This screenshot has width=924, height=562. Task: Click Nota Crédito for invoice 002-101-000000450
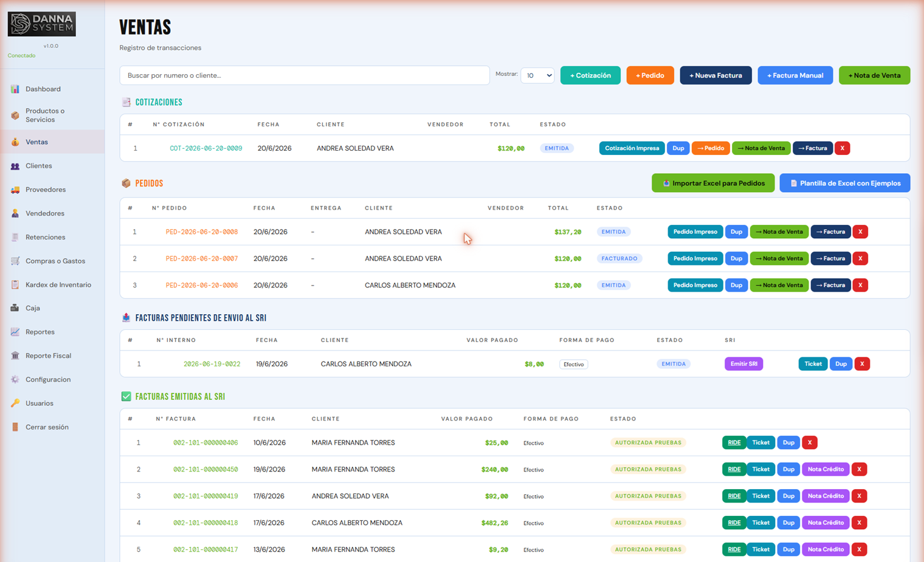point(826,469)
